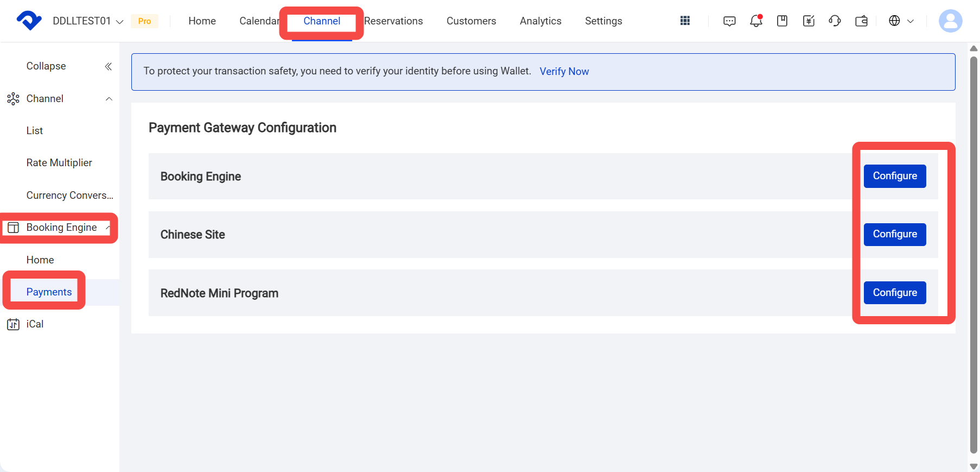The width and height of the screenshot is (980, 472).
Task: Click the iCal calendar icon
Action: pyautogui.click(x=13, y=324)
